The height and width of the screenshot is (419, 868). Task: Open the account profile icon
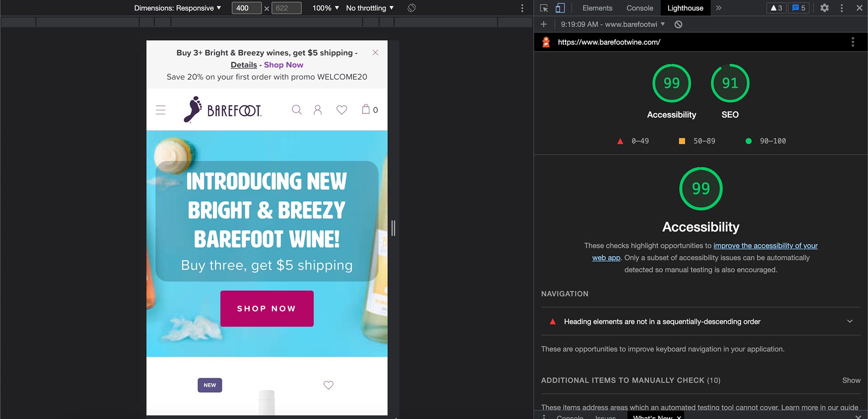(x=318, y=110)
